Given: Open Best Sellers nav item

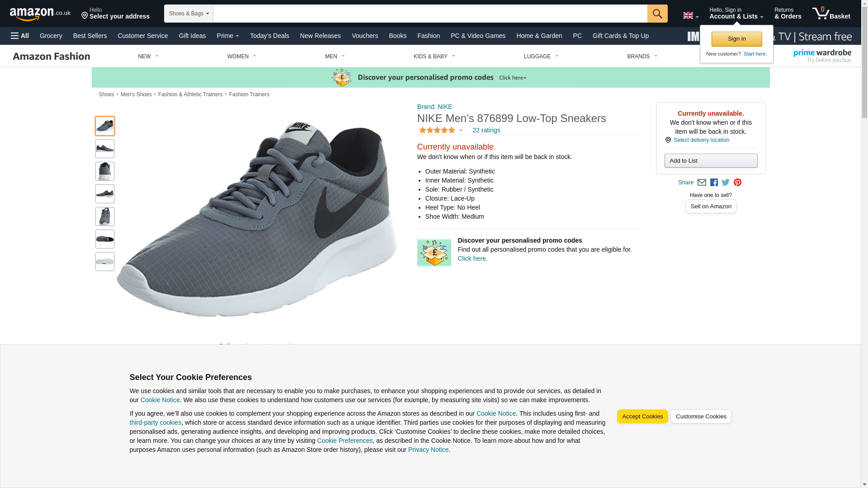Looking at the screenshot, I should point(90,36).
